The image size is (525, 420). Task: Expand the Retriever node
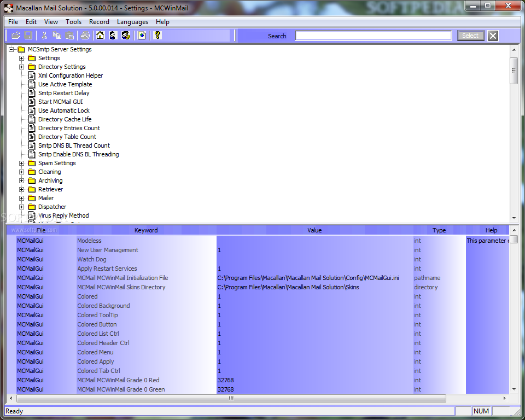[x=21, y=189]
